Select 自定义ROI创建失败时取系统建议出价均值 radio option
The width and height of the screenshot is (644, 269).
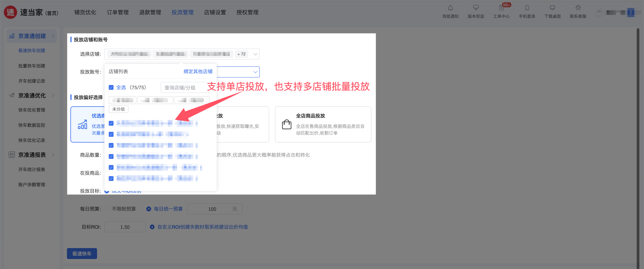[152, 227]
